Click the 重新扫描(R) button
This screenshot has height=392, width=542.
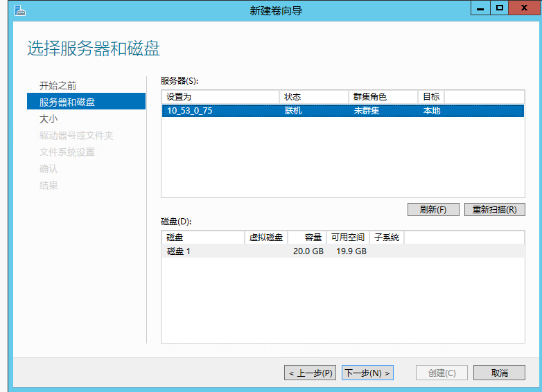(x=495, y=209)
